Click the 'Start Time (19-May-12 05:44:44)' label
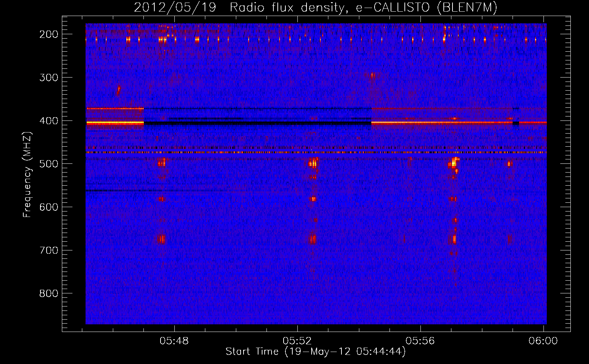589x364 pixels. click(315, 351)
